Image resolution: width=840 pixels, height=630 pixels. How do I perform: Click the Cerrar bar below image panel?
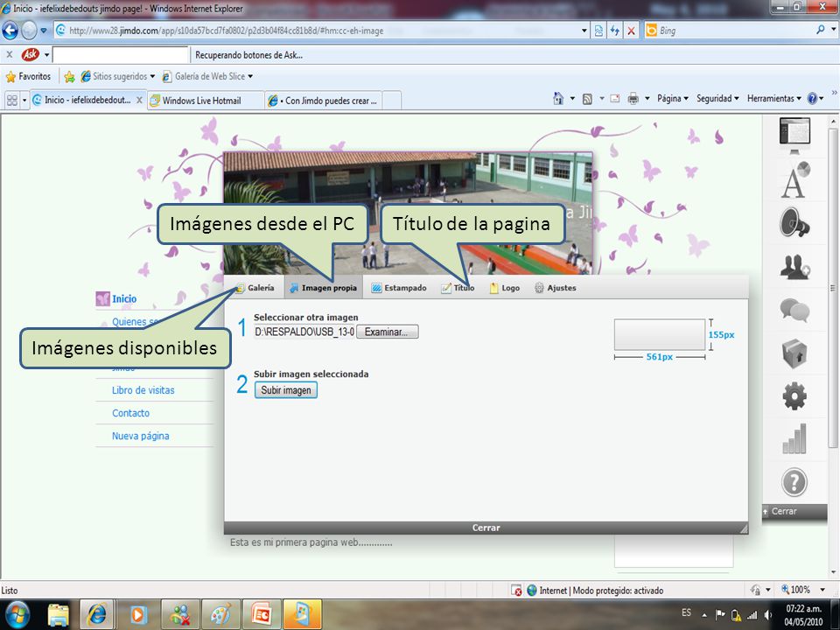[x=486, y=528]
